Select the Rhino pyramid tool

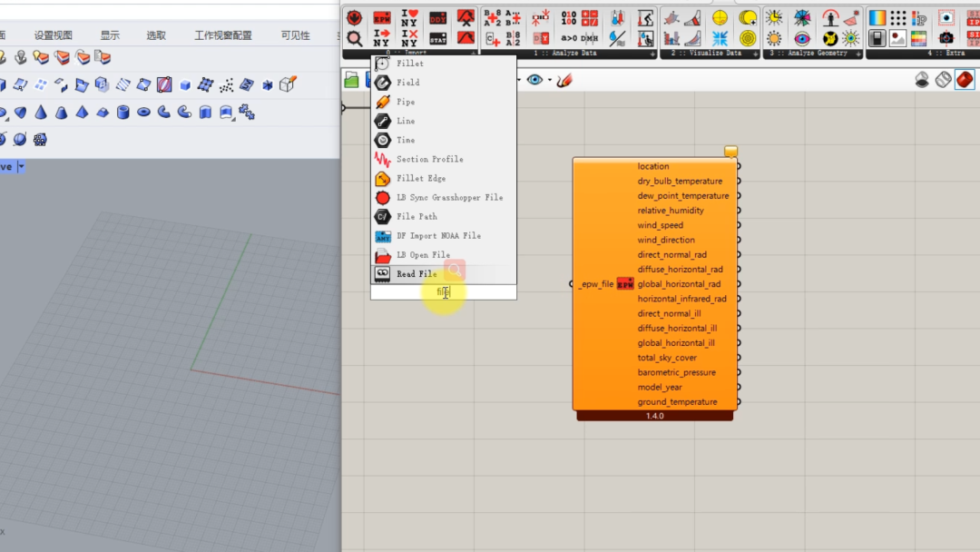[82, 112]
